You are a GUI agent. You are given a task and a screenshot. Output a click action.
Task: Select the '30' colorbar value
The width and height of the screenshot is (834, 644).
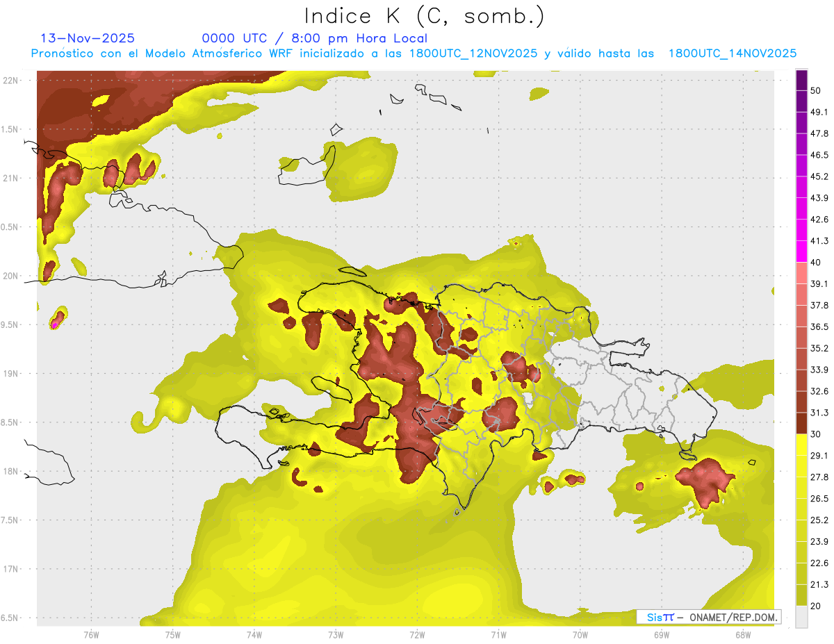coord(816,434)
